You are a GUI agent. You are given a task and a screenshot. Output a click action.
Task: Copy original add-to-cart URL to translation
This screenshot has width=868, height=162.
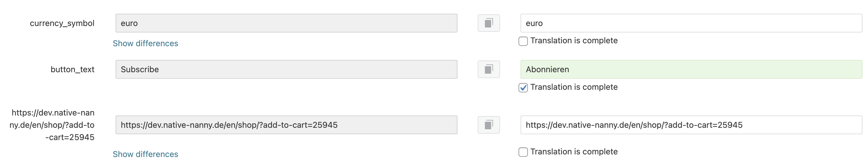pos(489,125)
